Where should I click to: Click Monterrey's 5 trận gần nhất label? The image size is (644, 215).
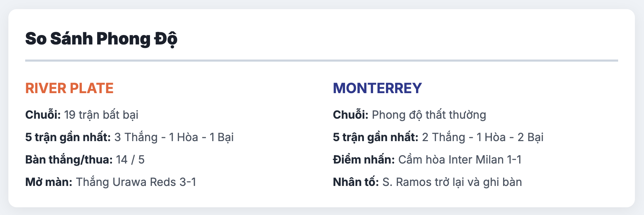(375, 137)
